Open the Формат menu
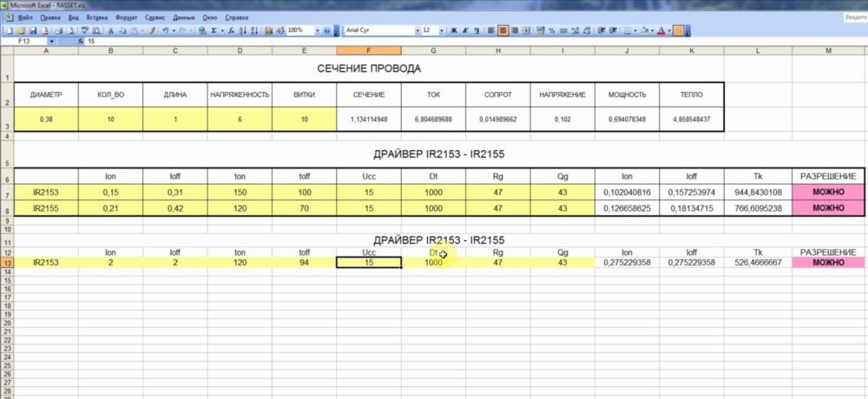This screenshot has width=868, height=399. click(126, 17)
